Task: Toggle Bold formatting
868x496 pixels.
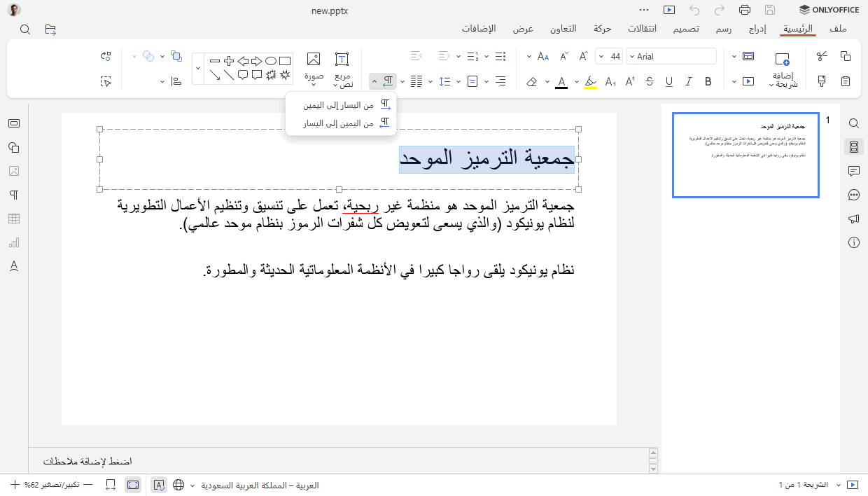Action: coord(708,82)
